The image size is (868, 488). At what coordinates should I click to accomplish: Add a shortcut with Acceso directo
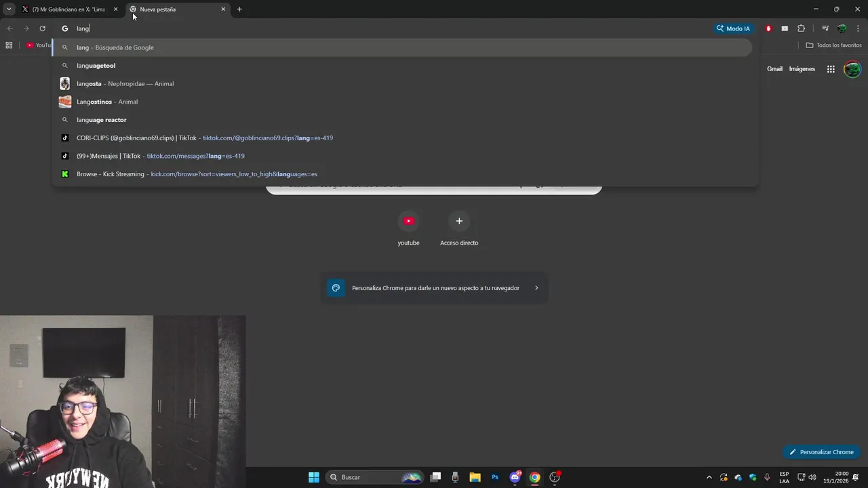click(x=459, y=228)
